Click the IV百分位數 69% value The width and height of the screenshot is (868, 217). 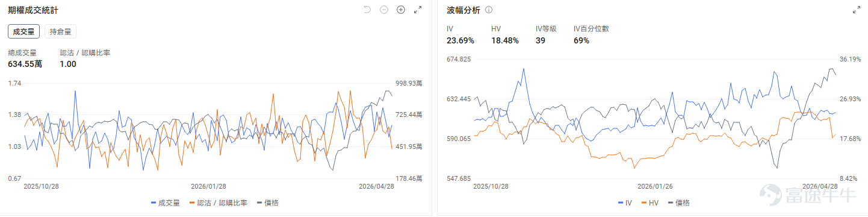[x=581, y=40]
